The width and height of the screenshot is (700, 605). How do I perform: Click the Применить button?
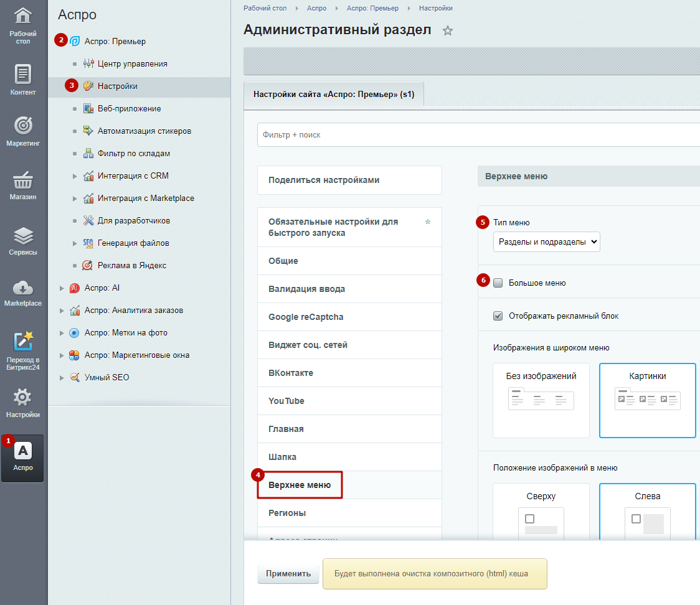[288, 574]
